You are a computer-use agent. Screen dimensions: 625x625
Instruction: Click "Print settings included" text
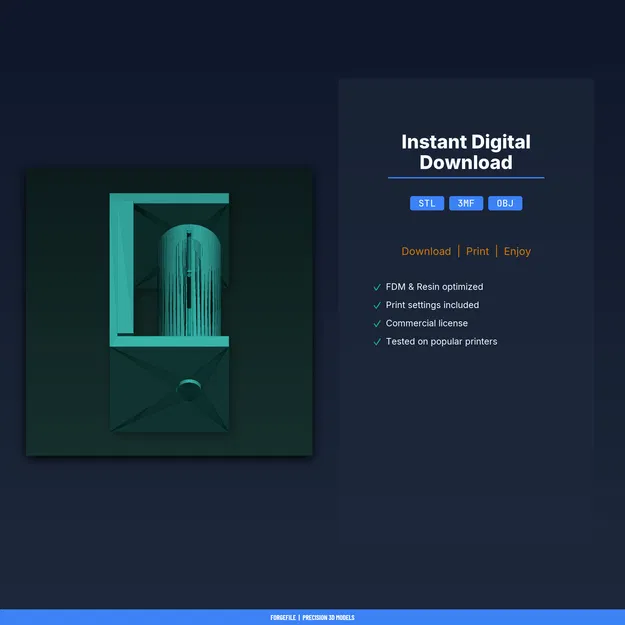pos(432,305)
